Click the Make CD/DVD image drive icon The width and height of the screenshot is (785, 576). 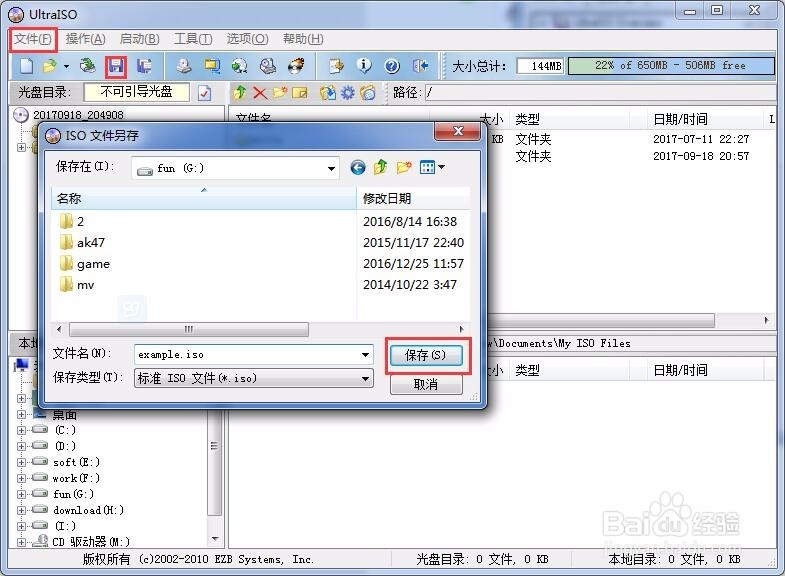coord(184,66)
